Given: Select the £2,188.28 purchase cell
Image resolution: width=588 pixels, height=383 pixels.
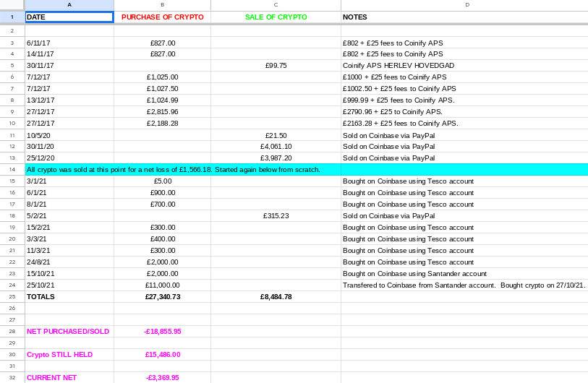Looking at the screenshot, I should [x=163, y=123].
